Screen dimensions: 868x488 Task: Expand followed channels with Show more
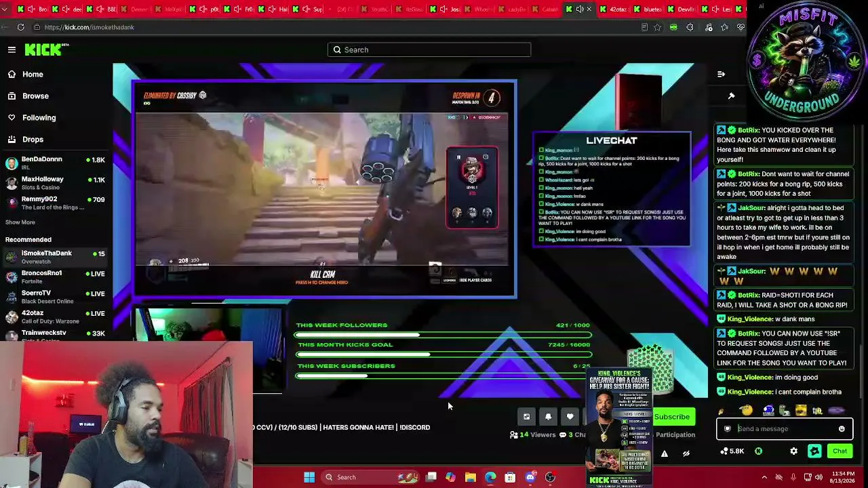point(20,222)
